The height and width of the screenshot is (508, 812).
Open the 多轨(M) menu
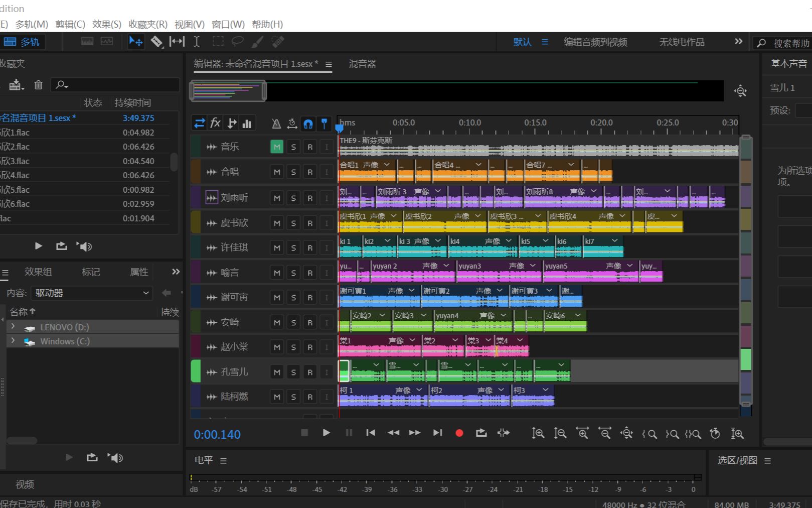tap(31, 24)
